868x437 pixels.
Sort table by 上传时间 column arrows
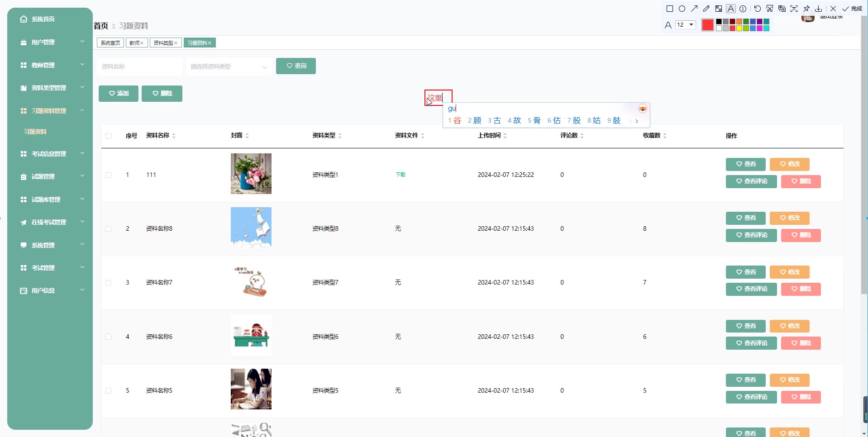tap(505, 136)
